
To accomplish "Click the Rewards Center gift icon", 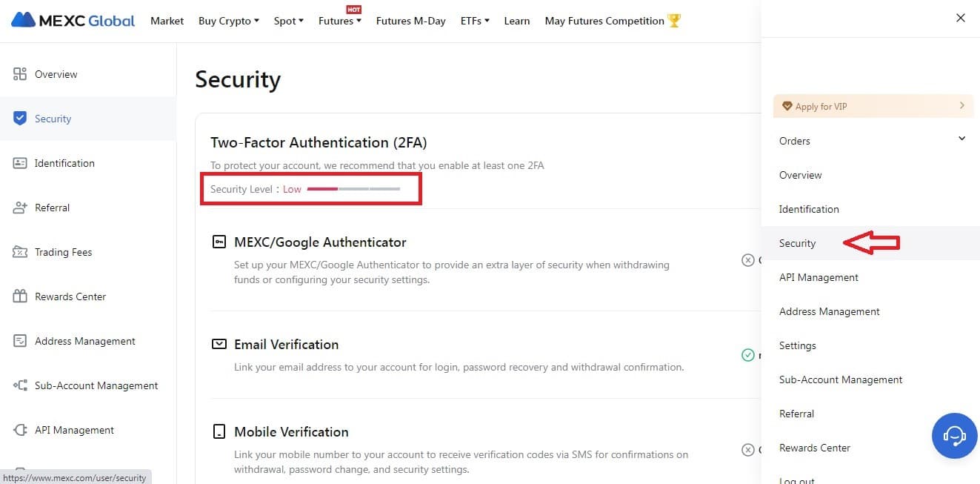I will point(20,296).
